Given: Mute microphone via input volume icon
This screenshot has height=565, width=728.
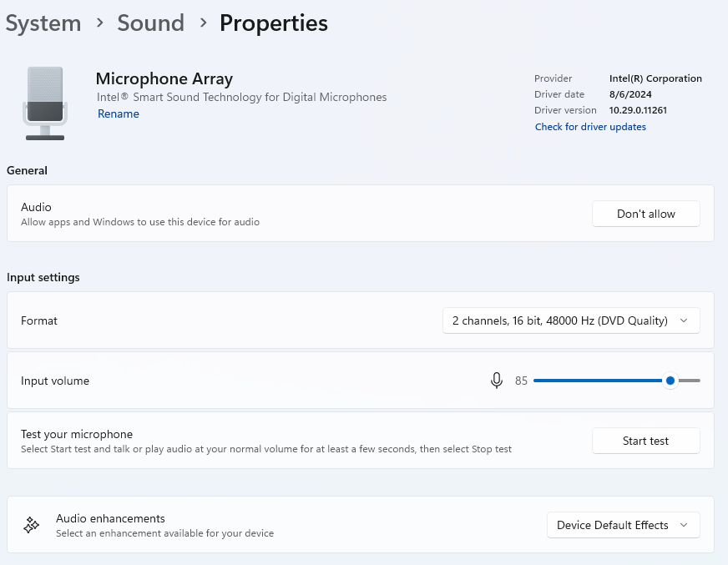Looking at the screenshot, I should tap(496, 381).
